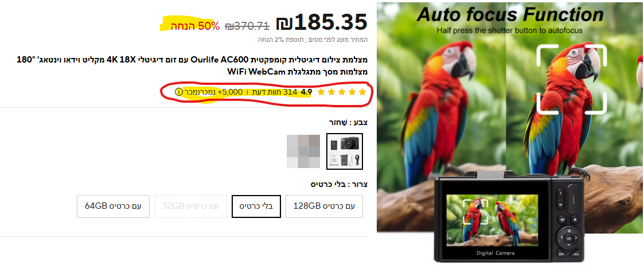Viewport: 644px width, 269px height.
Task: Click the five gold rating stars
Action: tap(341, 92)
